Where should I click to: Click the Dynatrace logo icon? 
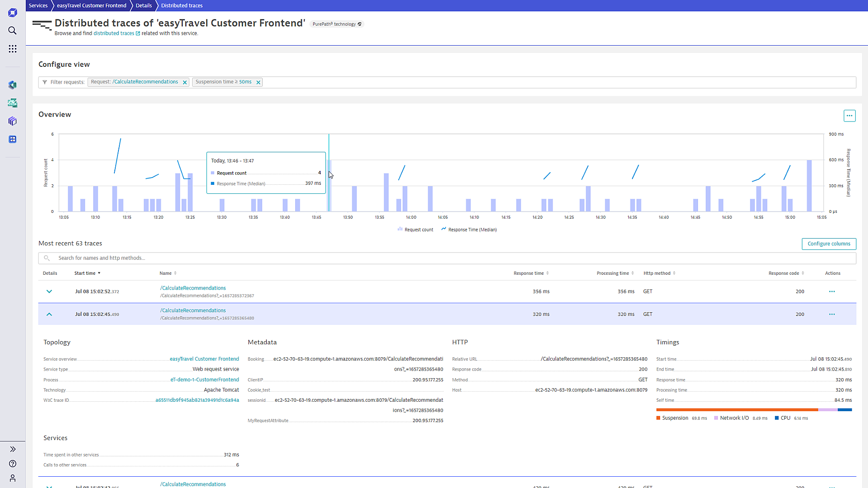click(13, 13)
